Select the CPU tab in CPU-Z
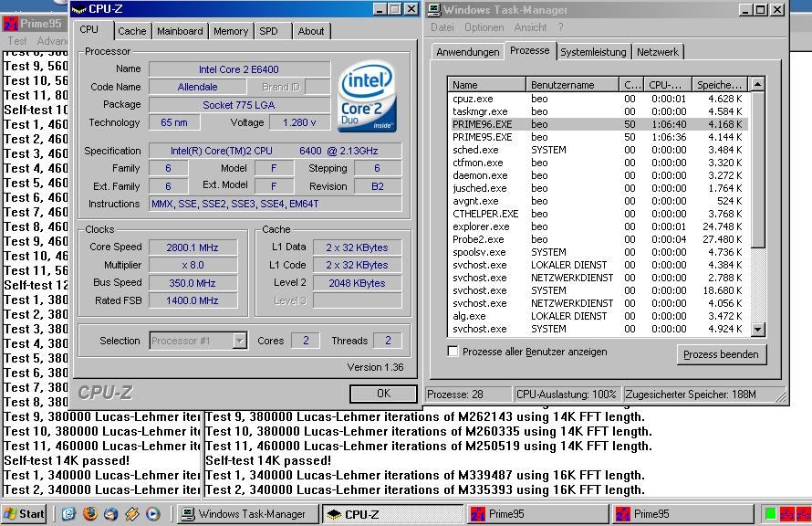The height and width of the screenshot is (526, 812). pyautogui.click(x=89, y=29)
